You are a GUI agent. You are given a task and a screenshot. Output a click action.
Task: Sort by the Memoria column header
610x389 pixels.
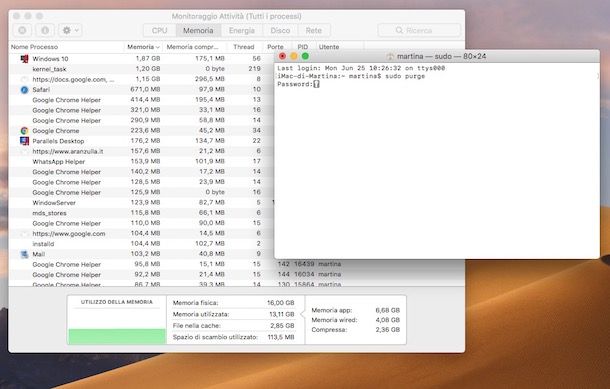pos(143,47)
